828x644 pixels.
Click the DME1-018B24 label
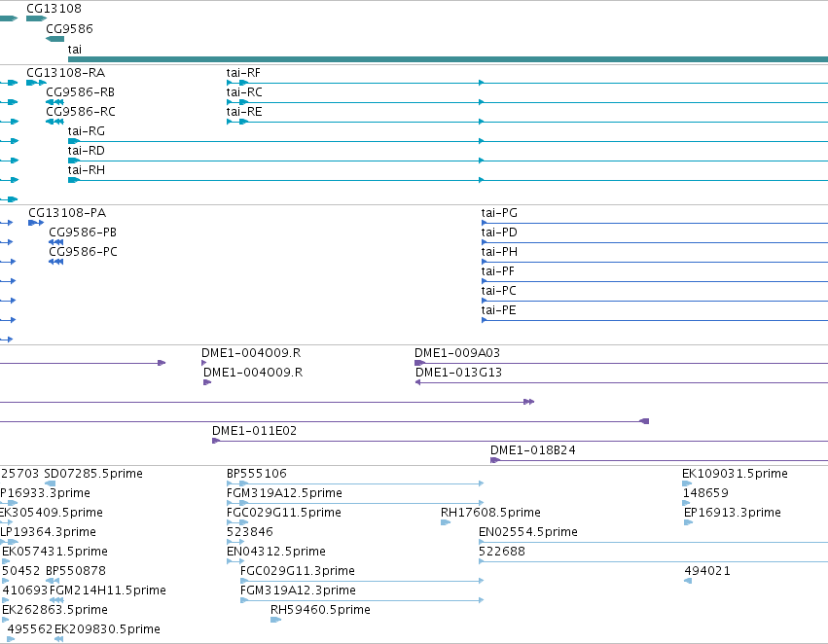[x=533, y=450]
